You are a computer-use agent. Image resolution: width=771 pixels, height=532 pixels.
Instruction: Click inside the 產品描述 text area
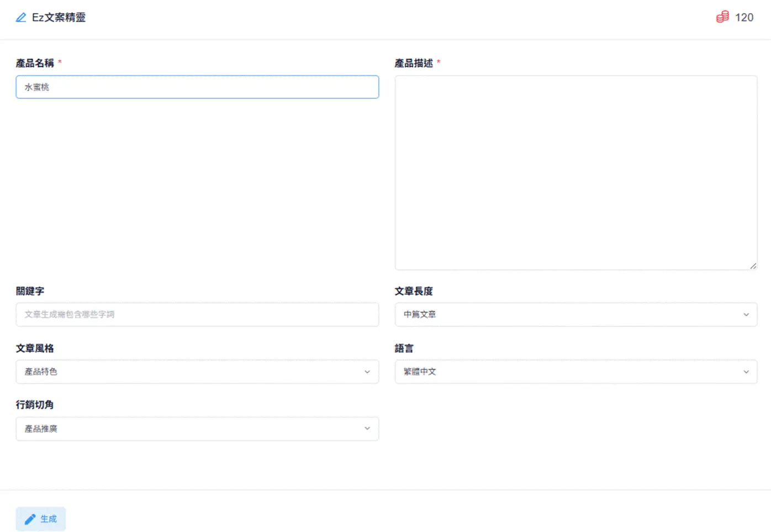pyautogui.click(x=575, y=173)
